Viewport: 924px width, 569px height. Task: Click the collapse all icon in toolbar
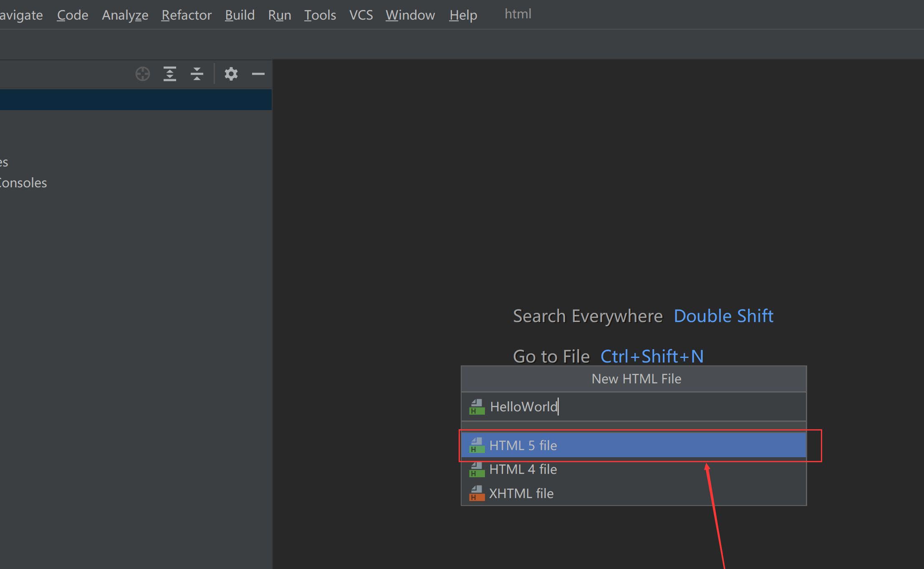point(197,73)
